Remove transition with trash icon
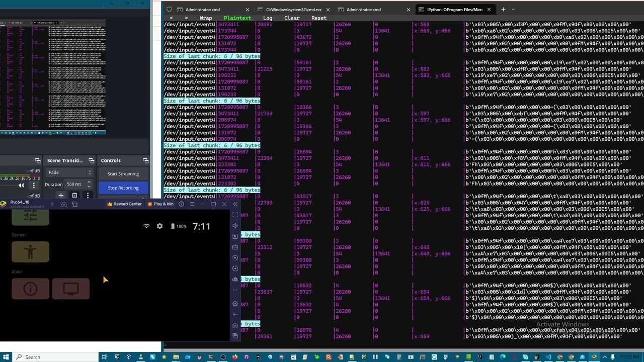The image size is (644, 362). 74,196
